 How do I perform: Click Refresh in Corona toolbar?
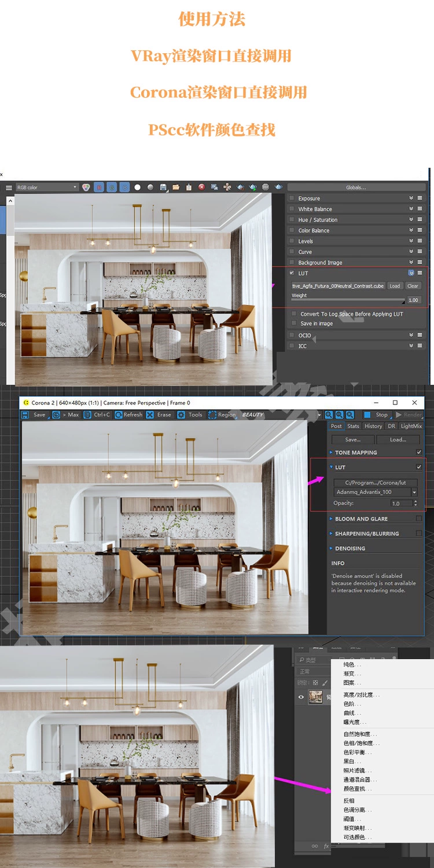[x=128, y=415]
